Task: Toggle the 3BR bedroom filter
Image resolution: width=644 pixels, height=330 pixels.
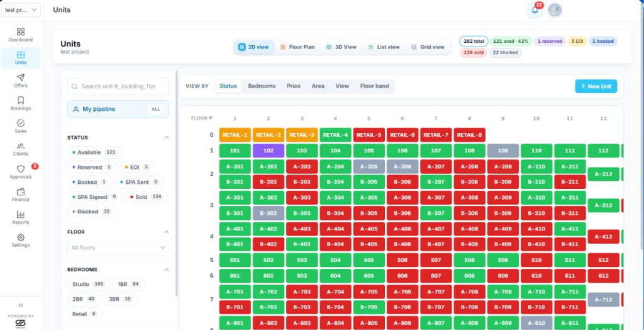Action: pyautogui.click(x=120, y=299)
